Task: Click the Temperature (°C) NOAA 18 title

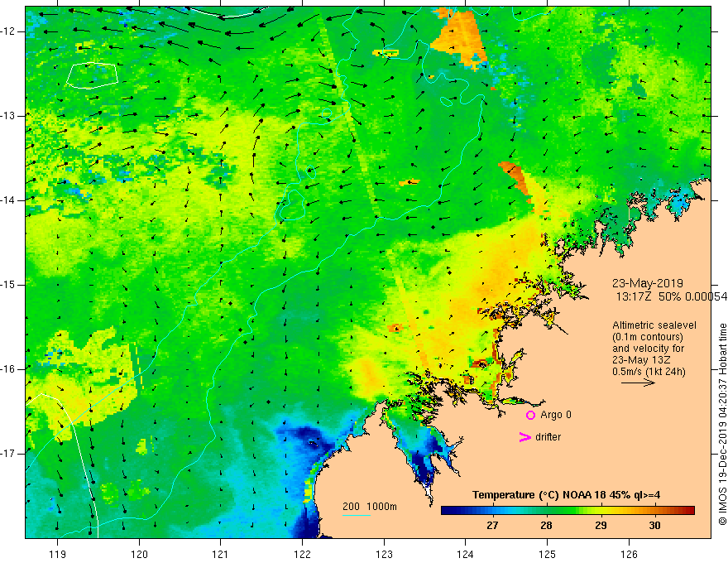Action: [x=566, y=495]
